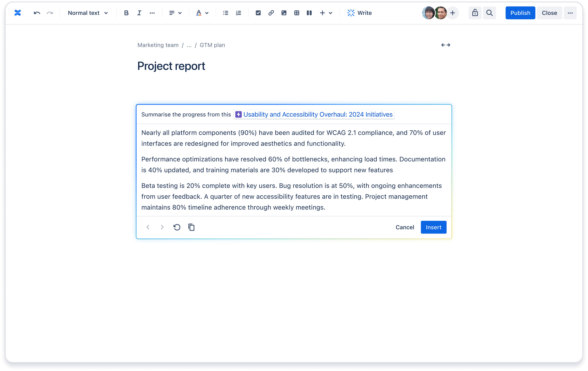The height and width of the screenshot is (371, 588).
Task: Click the more options ellipsis menu
Action: tap(570, 13)
